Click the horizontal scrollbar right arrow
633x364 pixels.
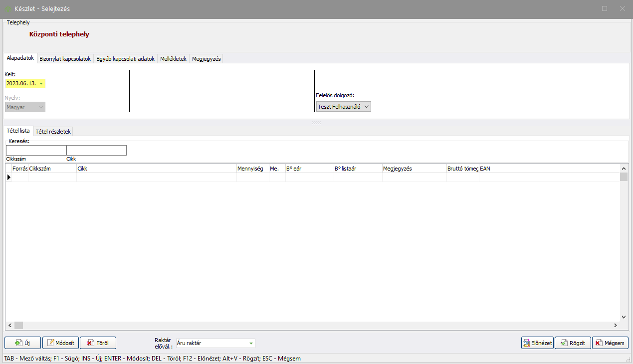point(616,325)
